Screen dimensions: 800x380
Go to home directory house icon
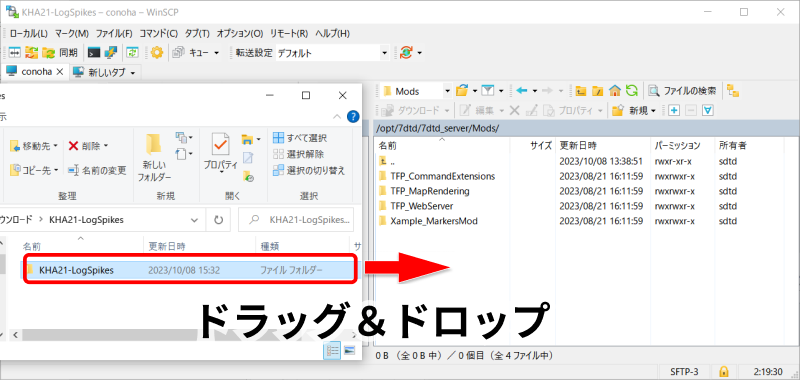point(614,91)
